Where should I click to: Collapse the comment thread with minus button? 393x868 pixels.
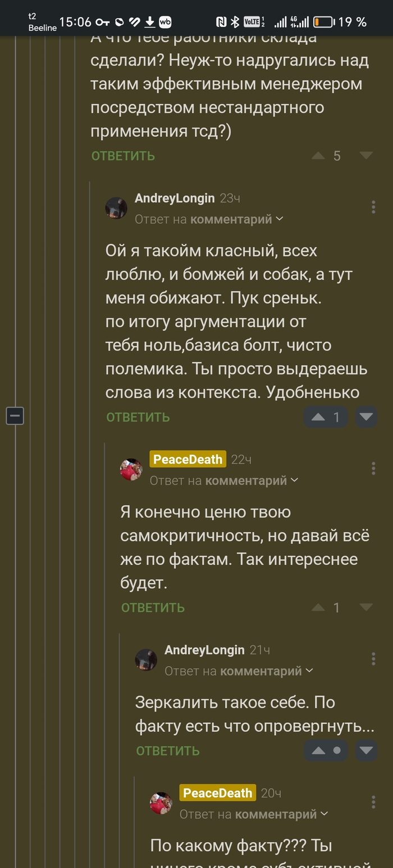15,416
